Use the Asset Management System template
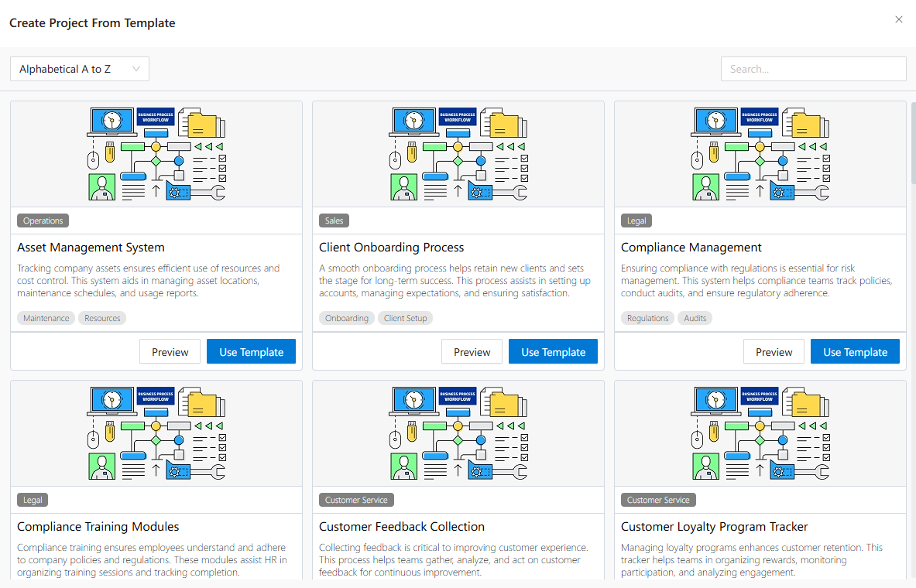The height and width of the screenshot is (588, 916). (251, 351)
